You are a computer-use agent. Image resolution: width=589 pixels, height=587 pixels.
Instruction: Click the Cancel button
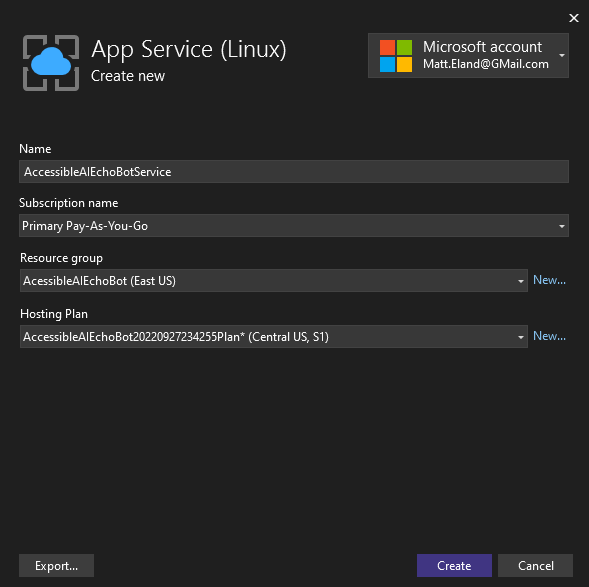click(535, 565)
